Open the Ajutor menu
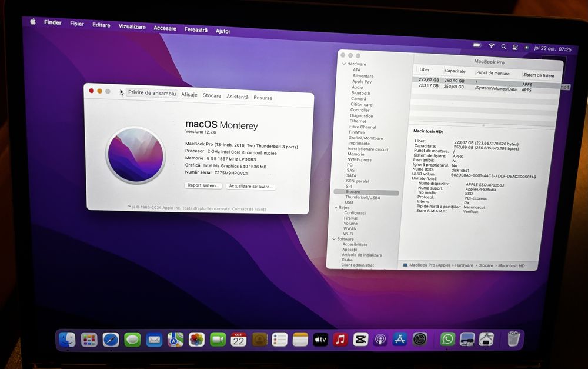Screen dimensions: 588x369 pos(223,31)
